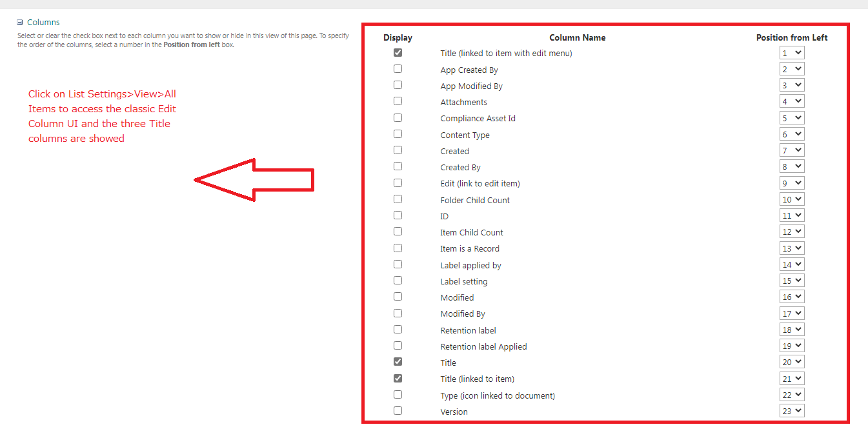This screenshot has width=868, height=427.
Task: Uncheck the plain Title column
Action: (398, 362)
